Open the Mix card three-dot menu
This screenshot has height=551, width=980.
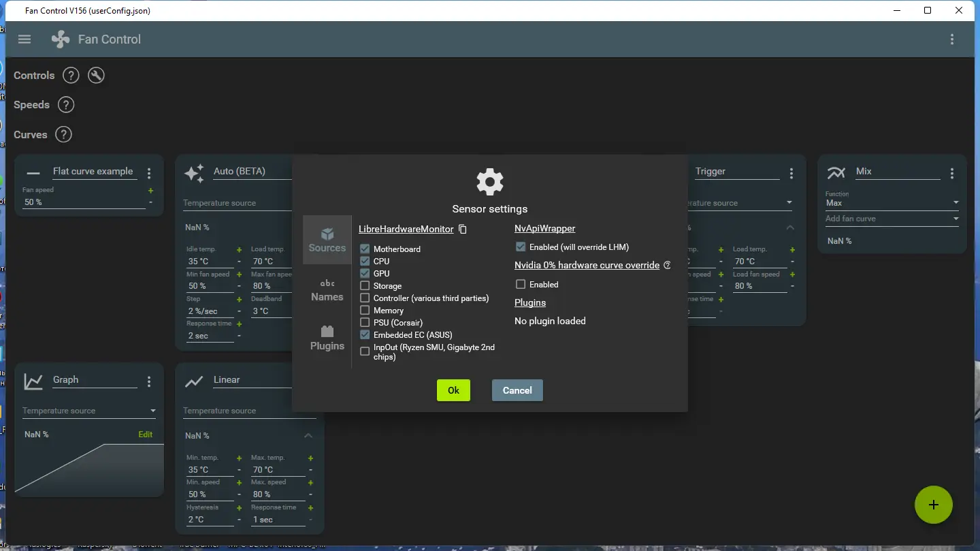tap(952, 174)
